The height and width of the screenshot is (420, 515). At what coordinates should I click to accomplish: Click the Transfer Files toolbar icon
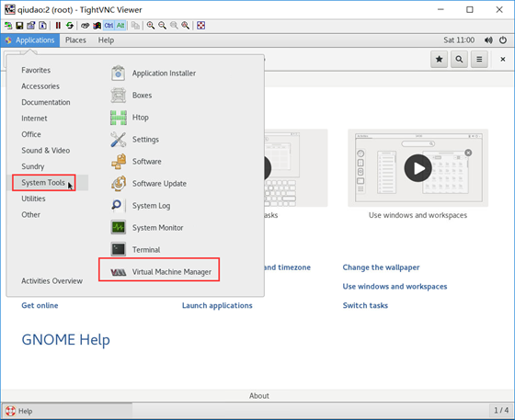pyautogui.click(x=135, y=26)
